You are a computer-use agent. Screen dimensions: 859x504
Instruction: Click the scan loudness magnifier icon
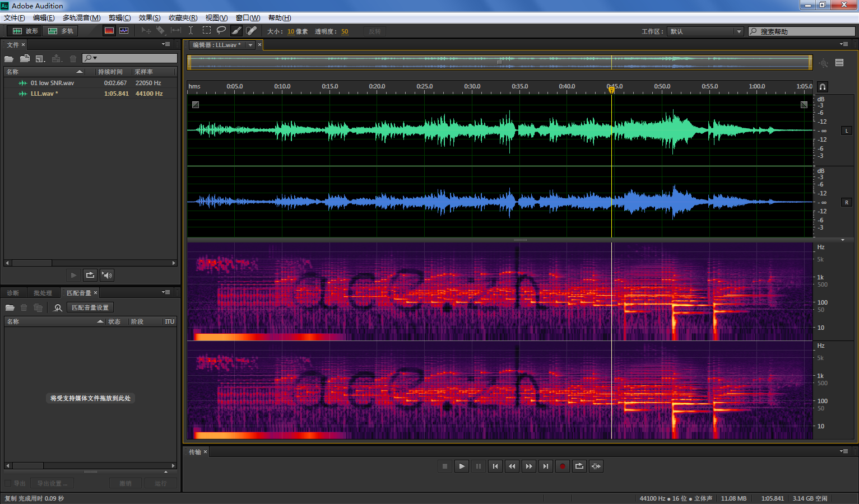point(58,307)
